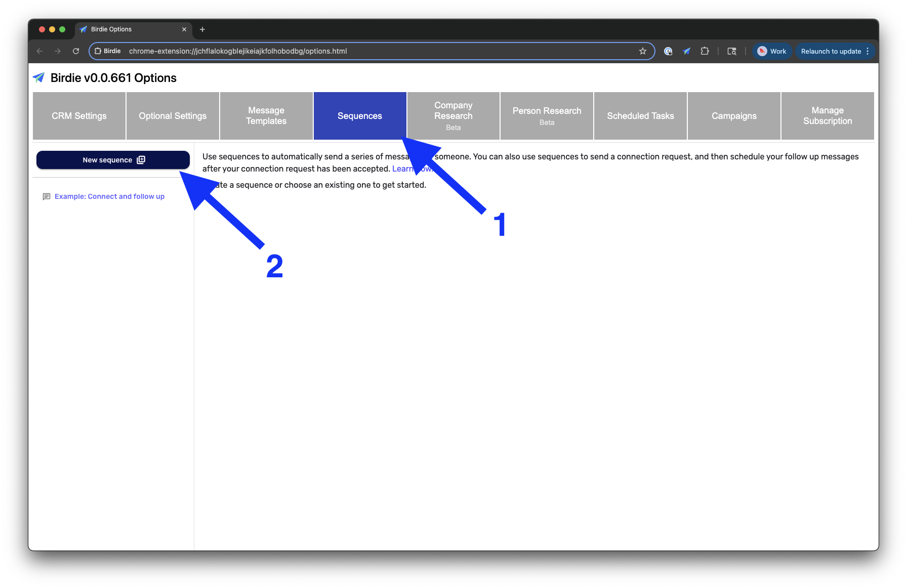Open Person Research Beta tab
Screen dimensions: 907x588
(x=547, y=116)
